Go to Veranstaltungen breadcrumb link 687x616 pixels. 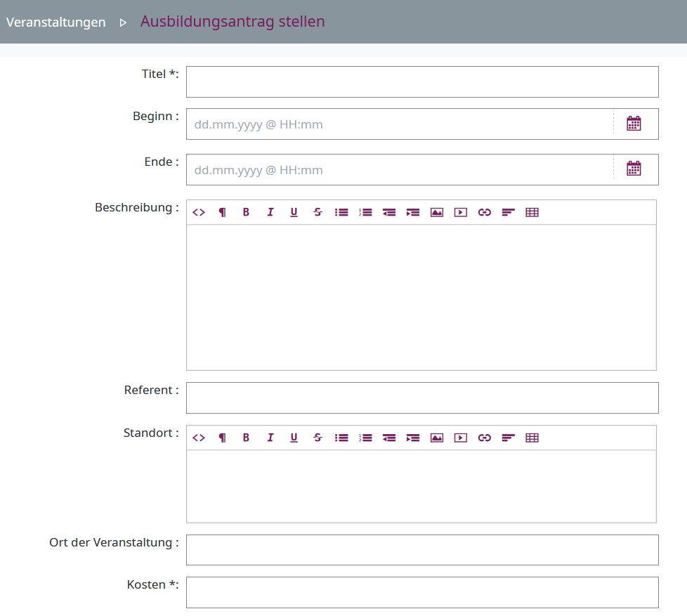click(56, 22)
